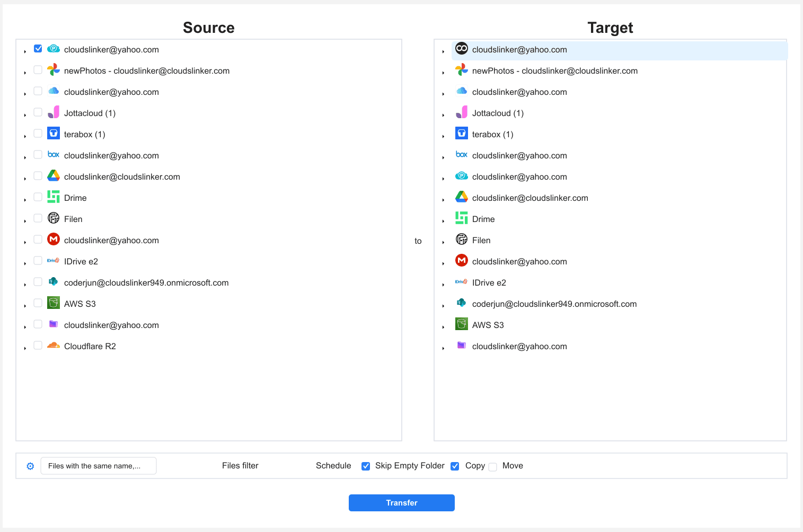Screen dimensions: 803x532
Task: Click the Jottacloud icon in Source list
Action: tap(54, 112)
